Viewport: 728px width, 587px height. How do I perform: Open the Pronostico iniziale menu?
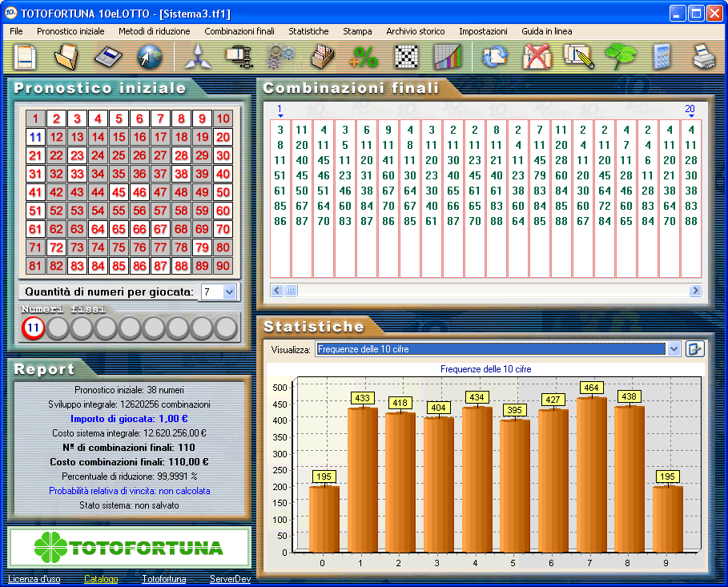tap(70, 31)
